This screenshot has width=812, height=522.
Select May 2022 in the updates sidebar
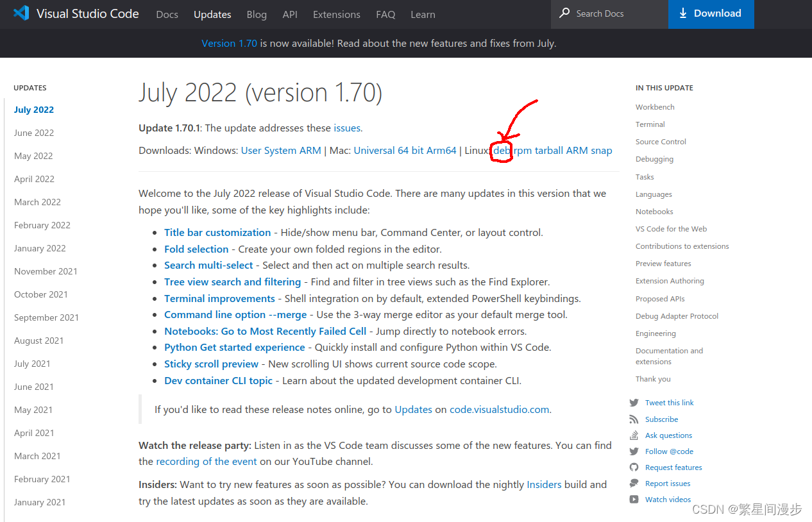point(33,156)
